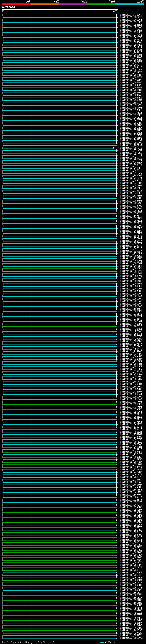146x644 pixels.
Task: Click the label UniRef100_B7FUB7
Action: point(131,183)
